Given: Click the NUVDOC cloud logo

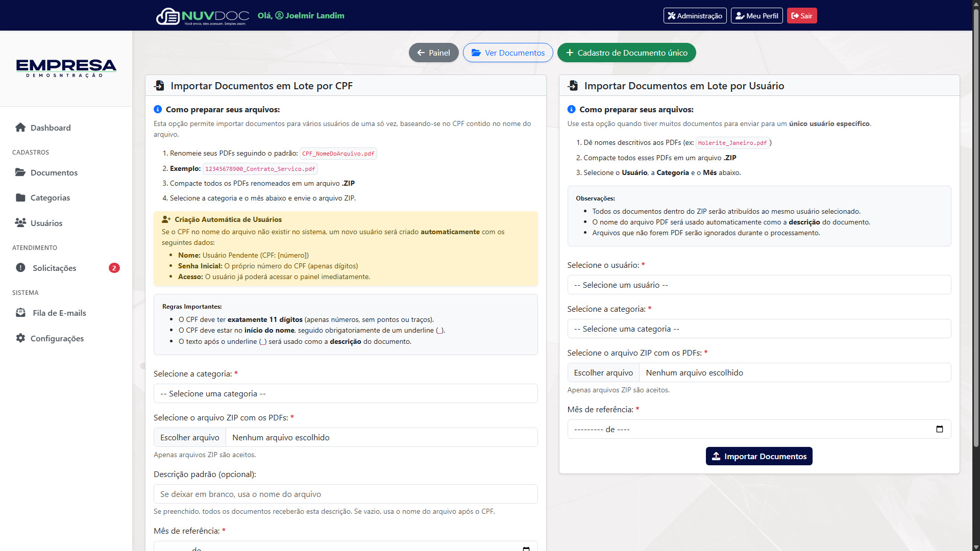Looking at the screenshot, I should [203, 16].
